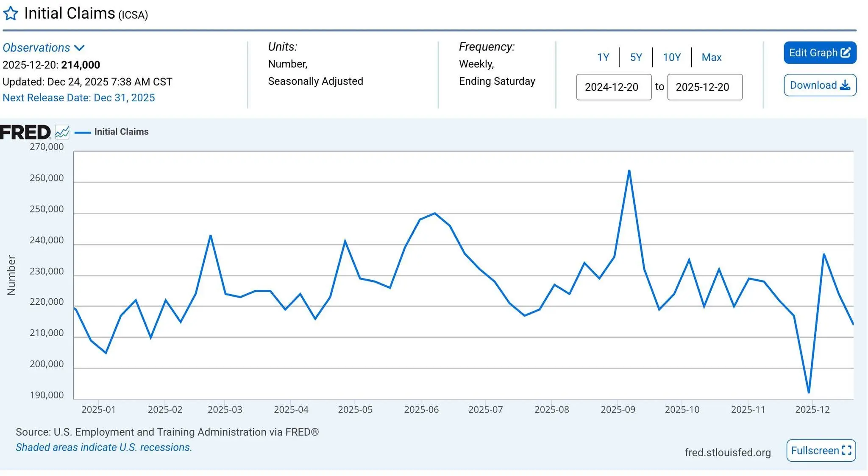Click the download arrow icon

[845, 85]
